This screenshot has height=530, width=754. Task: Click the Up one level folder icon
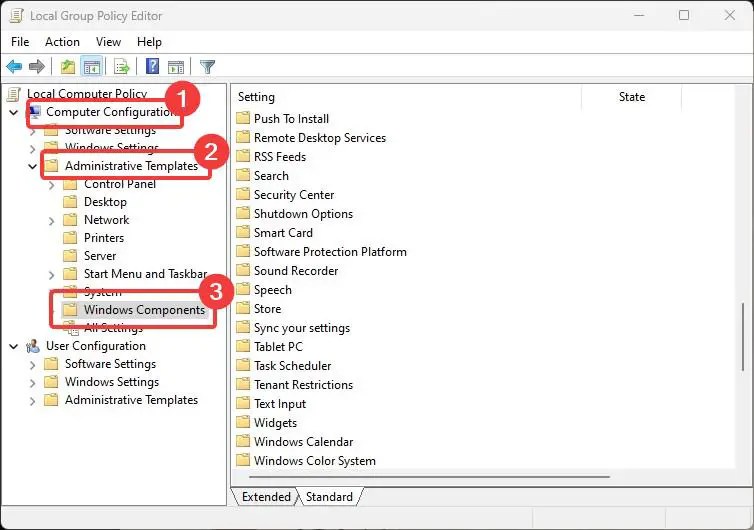coord(68,66)
